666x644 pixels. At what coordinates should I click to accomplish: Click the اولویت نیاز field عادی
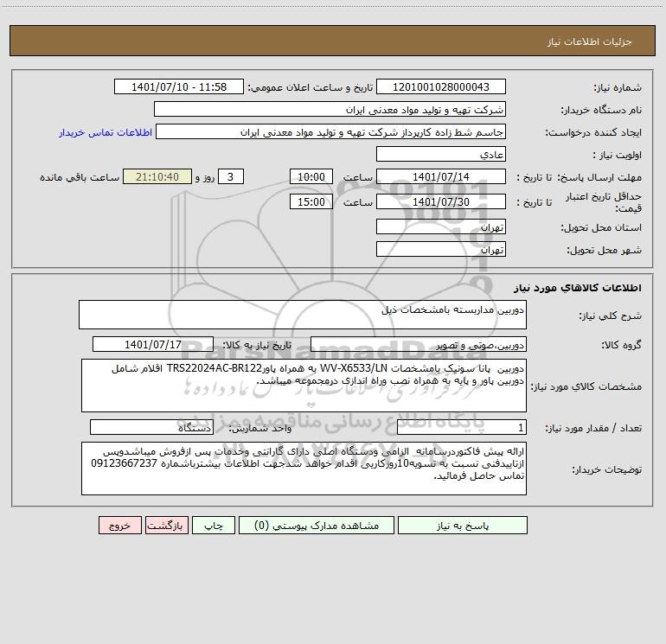441,155
